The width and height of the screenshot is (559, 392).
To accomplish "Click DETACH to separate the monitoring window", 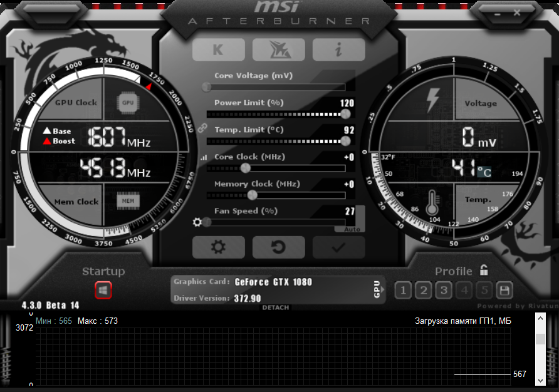I will pos(276,307).
